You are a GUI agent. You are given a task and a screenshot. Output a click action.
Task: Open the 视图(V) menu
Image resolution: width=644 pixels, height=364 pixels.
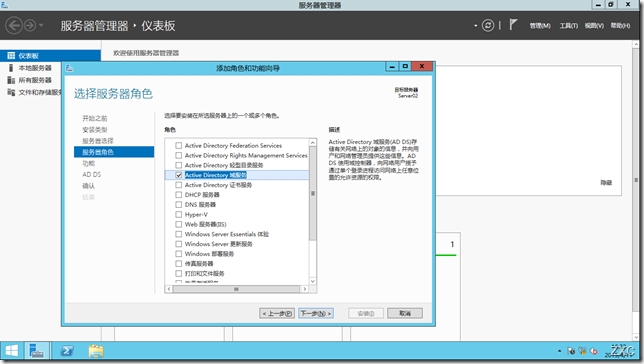pos(594,25)
